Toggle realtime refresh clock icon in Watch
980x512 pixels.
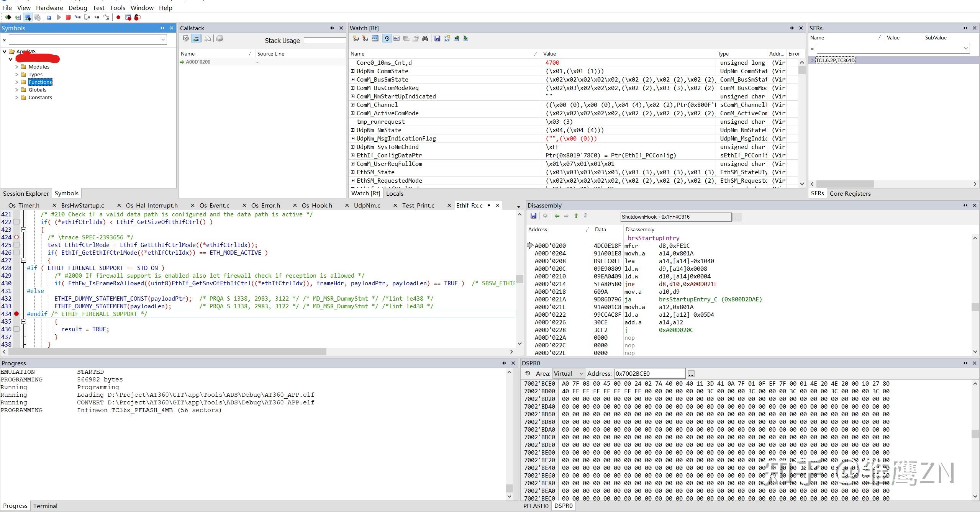click(x=387, y=38)
